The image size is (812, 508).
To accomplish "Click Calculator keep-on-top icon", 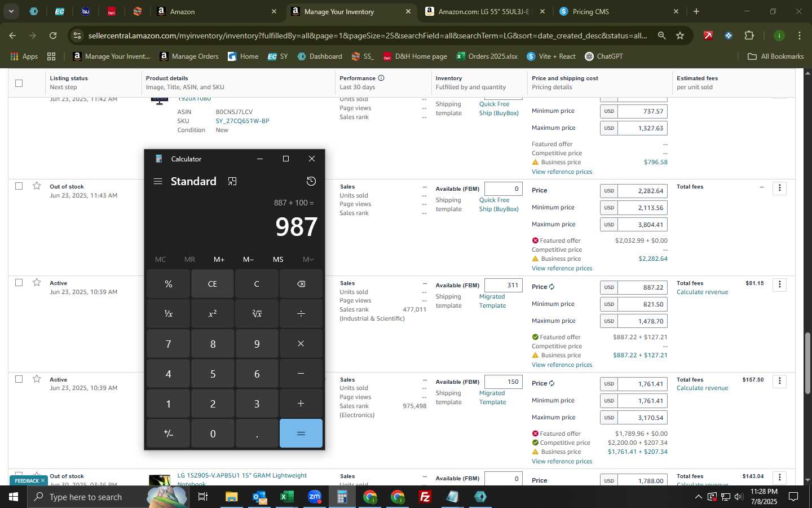I will tap(232, 181).
